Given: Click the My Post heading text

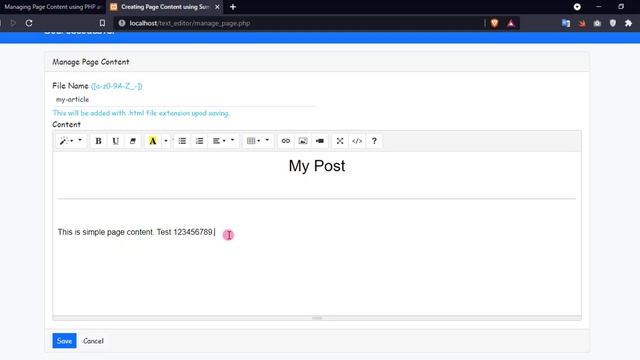Looking at the screenshot, I should click(317, 166).
